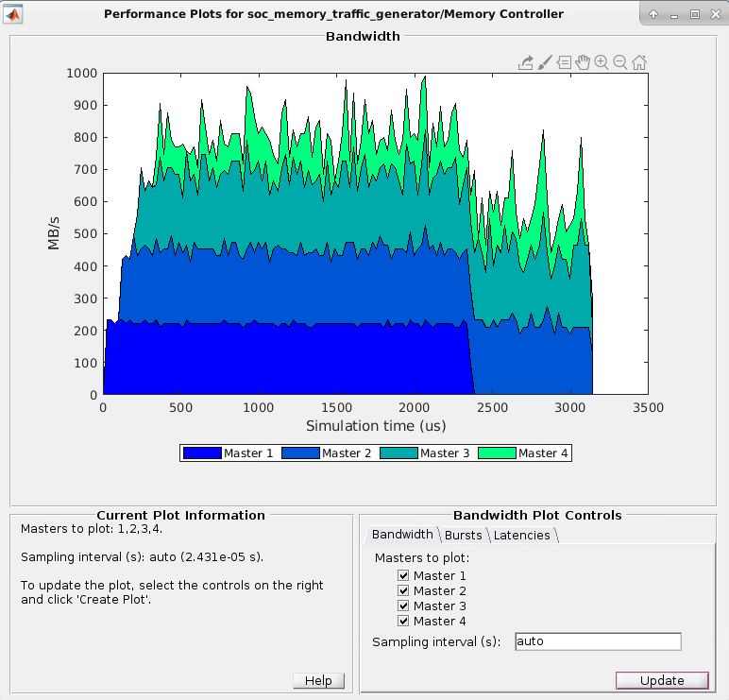Screen dimensions: 729x700
Task: Maximize the Performance Plots window
Action: 695,14
